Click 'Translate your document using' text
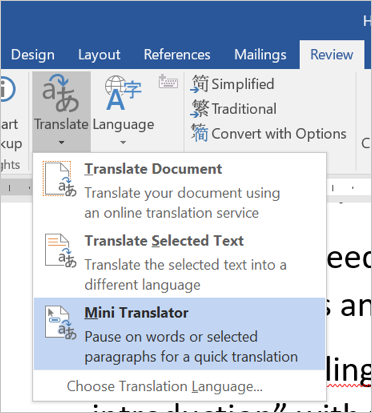 [182, 193]
